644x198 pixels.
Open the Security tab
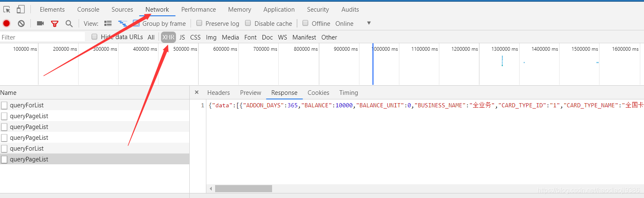(x=318, y=9)
